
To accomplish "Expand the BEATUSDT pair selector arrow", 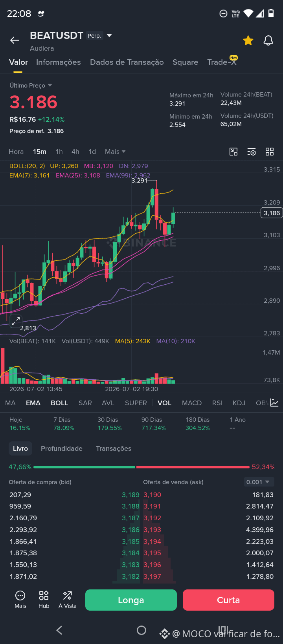I will 109,35.
